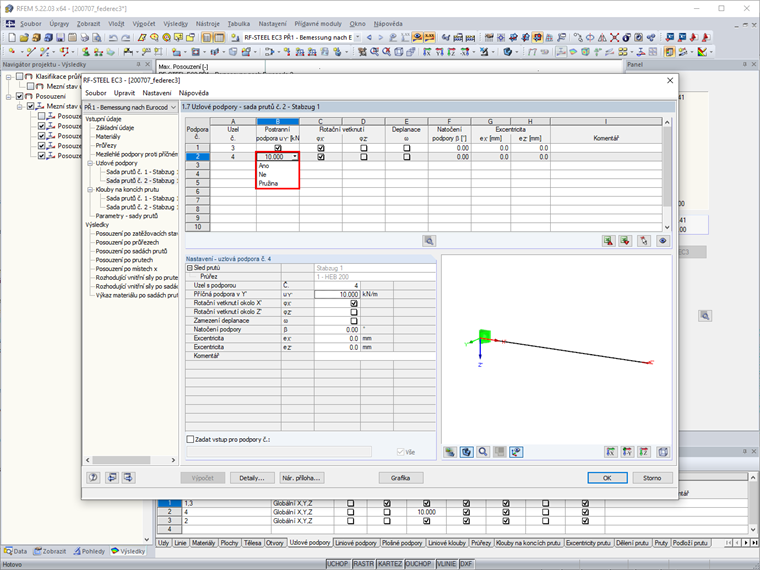
Task: Click UCHOP snap toggle in status bar
Action: (x=337, y=564)
